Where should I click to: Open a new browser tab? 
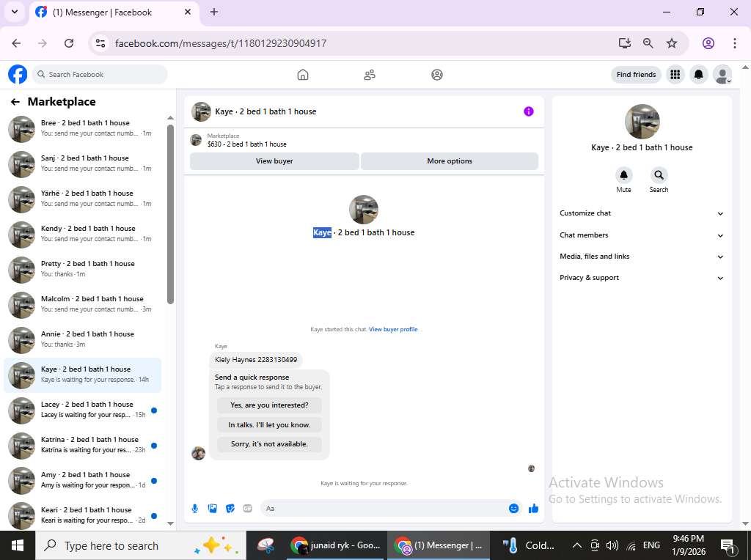pyautogui.click(x=214, y=12)
